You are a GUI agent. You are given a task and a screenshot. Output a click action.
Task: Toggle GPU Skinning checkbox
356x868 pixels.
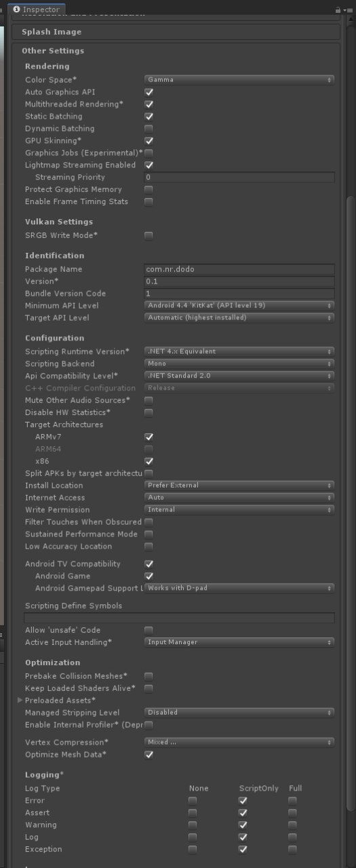[x=149, y=141]
